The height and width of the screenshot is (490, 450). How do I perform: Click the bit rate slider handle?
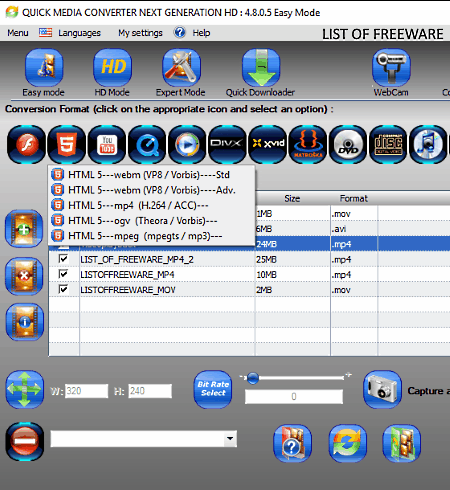coord(253,378)
